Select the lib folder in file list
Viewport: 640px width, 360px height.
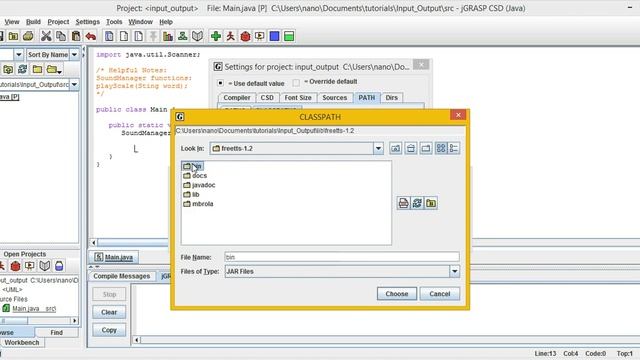(191, 194)
